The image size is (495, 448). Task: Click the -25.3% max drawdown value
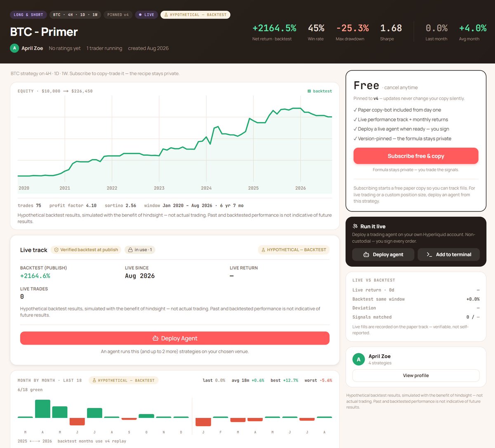point(352,28)
